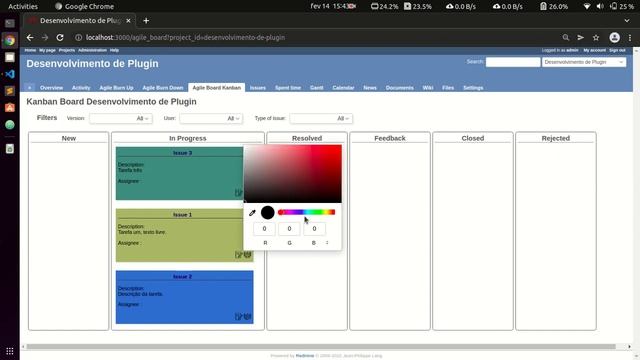Open the Version filter dropdown
Viewport: 640px width, 360px height.
120,118
